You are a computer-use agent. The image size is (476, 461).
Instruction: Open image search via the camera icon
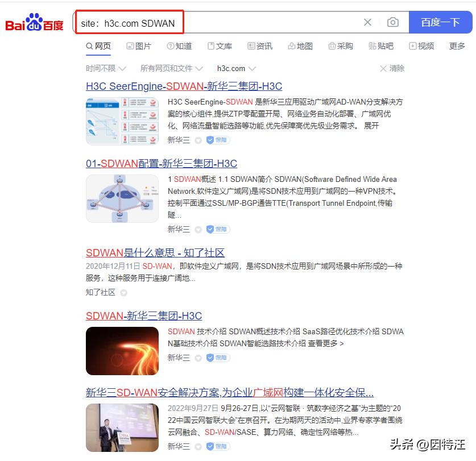(x=392, y=22)
